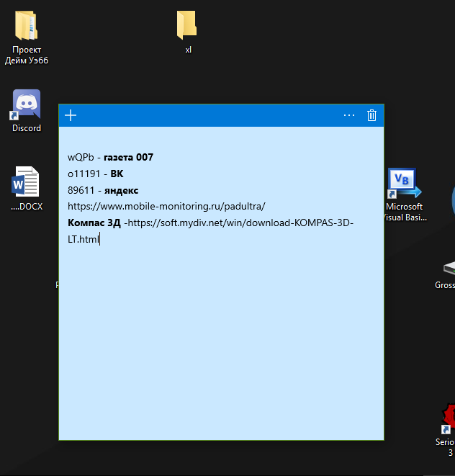Add a new sticky note with plus icon

tap(71, 115)
